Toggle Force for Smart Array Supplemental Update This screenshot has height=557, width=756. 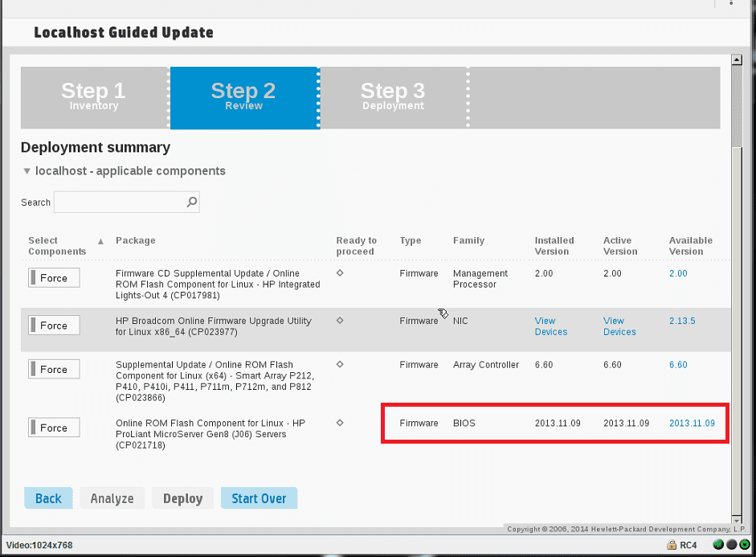[54, 369]
